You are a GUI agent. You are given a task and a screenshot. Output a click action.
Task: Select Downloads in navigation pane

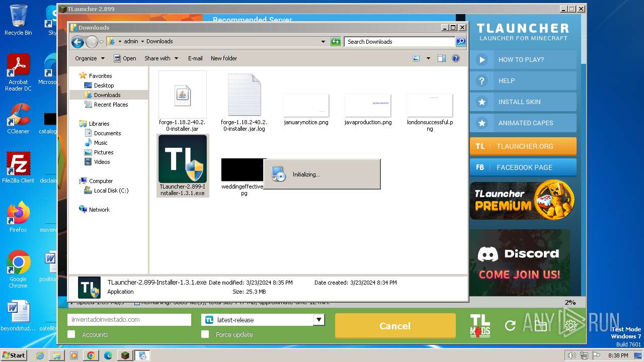107,95
